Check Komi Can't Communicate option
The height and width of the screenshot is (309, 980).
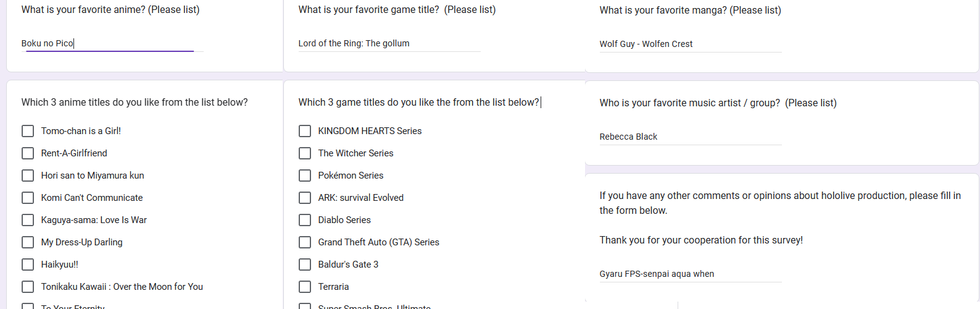pyautogui.click(x=28, y=198)
